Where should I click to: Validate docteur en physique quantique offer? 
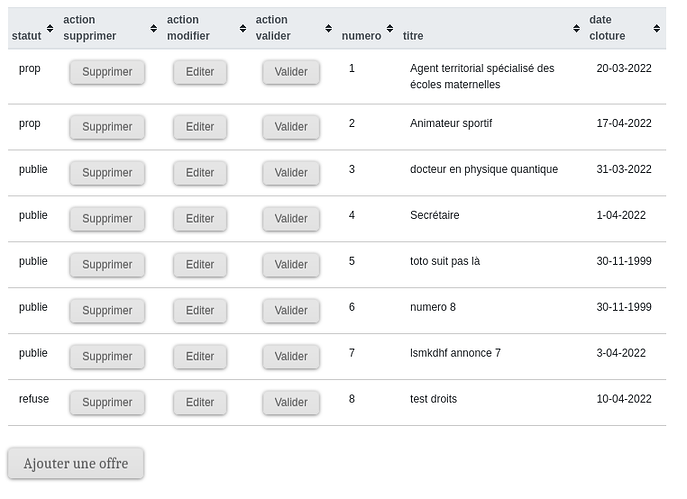(x=291, y=173)
